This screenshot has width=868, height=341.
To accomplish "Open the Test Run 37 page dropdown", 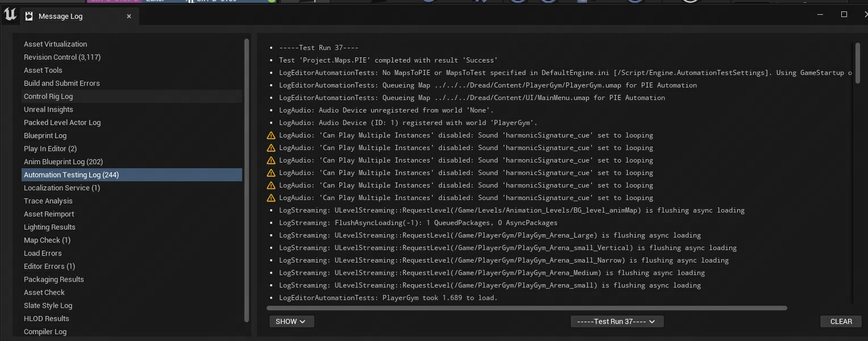I will point(617,321).
